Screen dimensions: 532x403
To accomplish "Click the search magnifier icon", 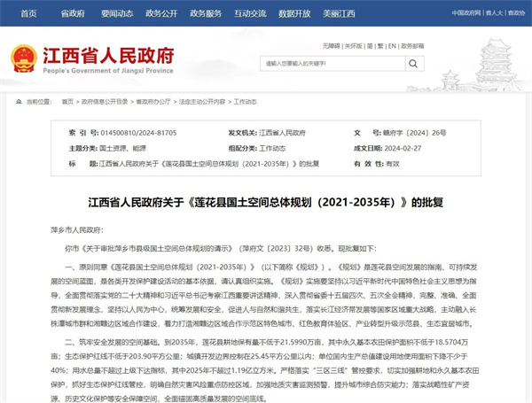I will tap(413, 64).
